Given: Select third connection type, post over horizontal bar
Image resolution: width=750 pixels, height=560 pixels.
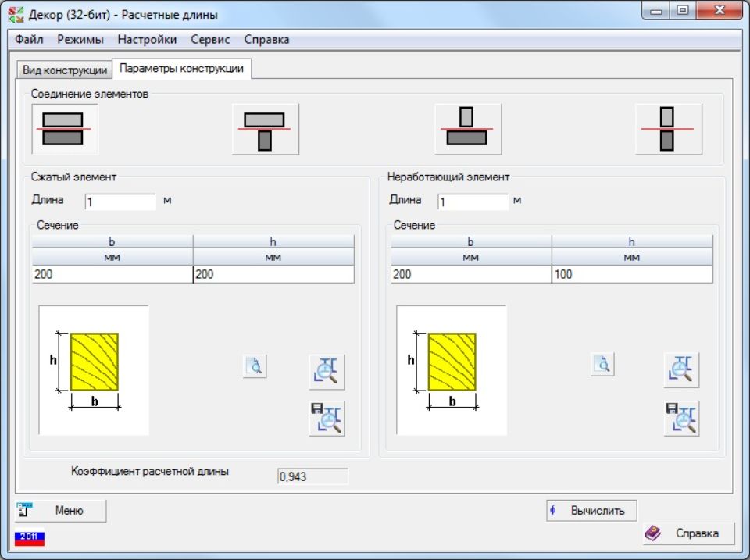Looking at the screenshot, I should pos(467,129).
